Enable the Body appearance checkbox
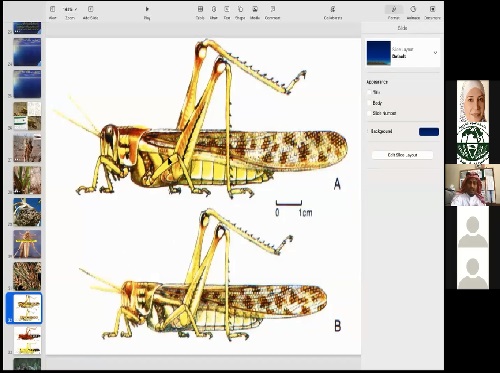 369,103
